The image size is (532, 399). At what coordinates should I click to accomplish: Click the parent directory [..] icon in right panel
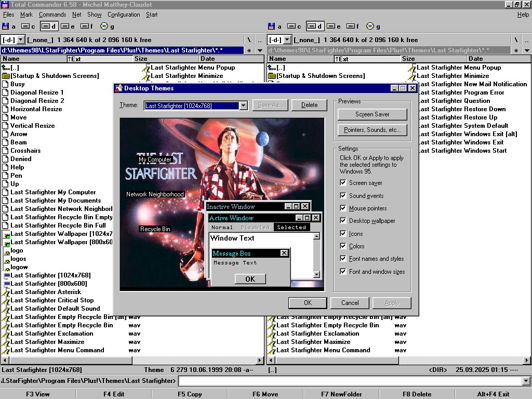coord(272,68)
